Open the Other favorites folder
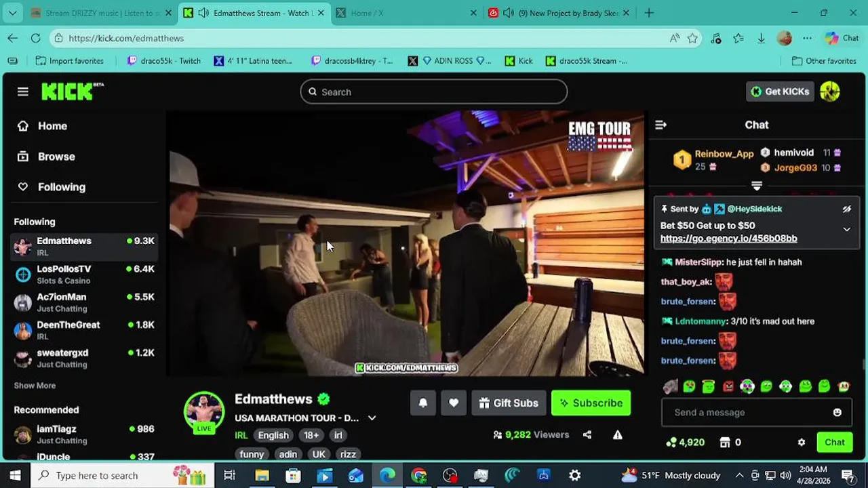The image size is (868, 488). [823, 61]
